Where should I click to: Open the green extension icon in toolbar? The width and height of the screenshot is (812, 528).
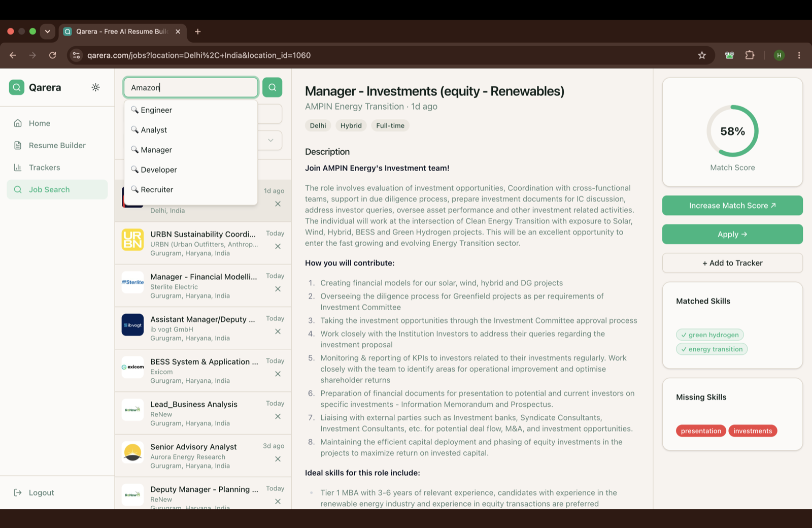pyautogui.click(x=729, y=55)
